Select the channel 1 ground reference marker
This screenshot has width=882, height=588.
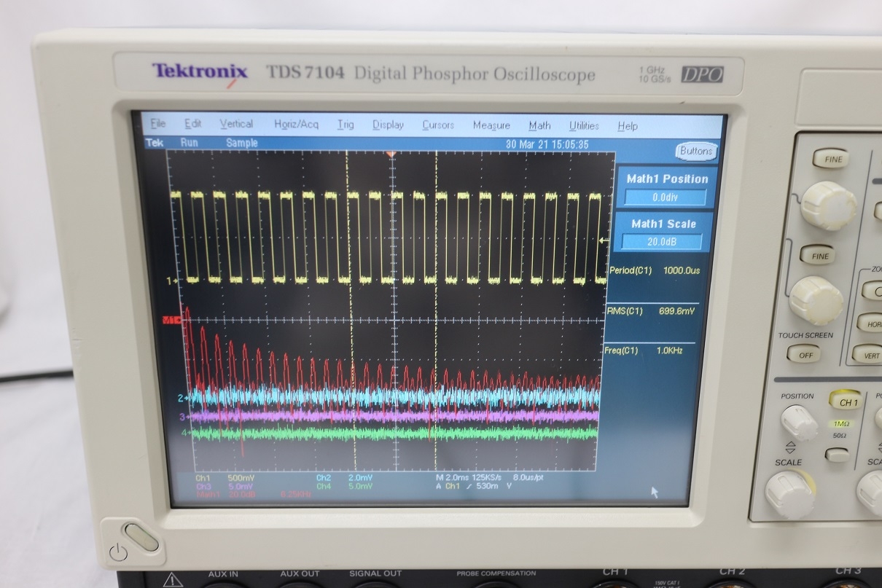[172, 280]
